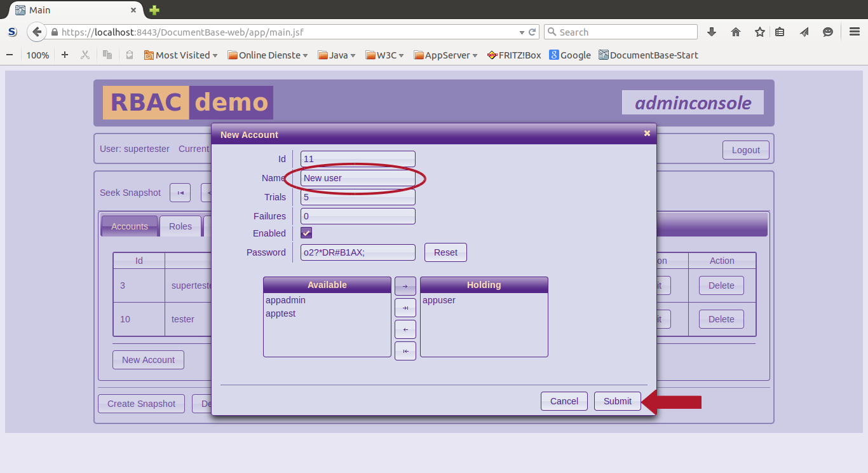Open the AppServer bookmarks dropdown
This screenshot has height=473, width=868.
pos(446,55)
